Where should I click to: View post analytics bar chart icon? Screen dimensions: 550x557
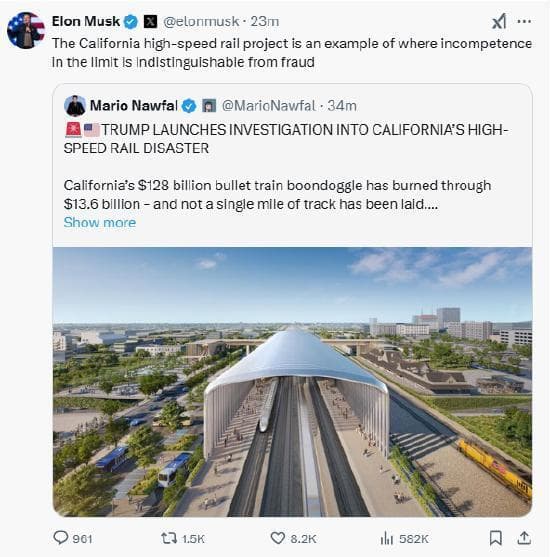[387, 539]
